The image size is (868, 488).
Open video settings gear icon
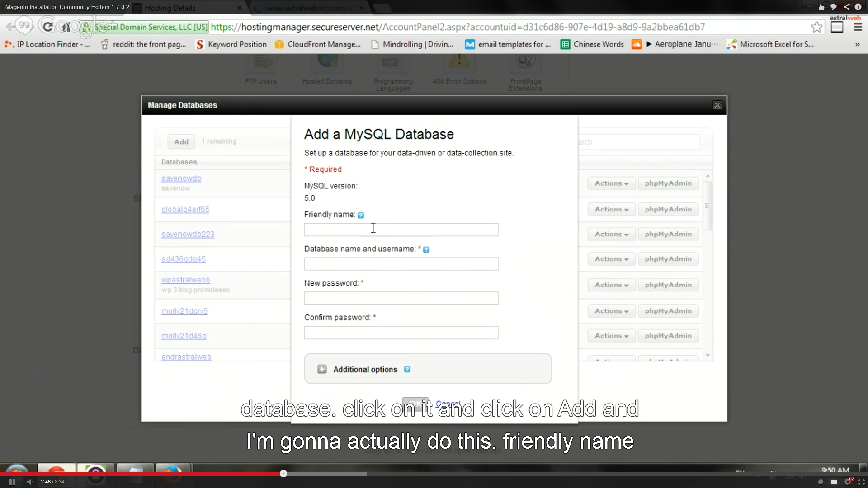point(848,482)
